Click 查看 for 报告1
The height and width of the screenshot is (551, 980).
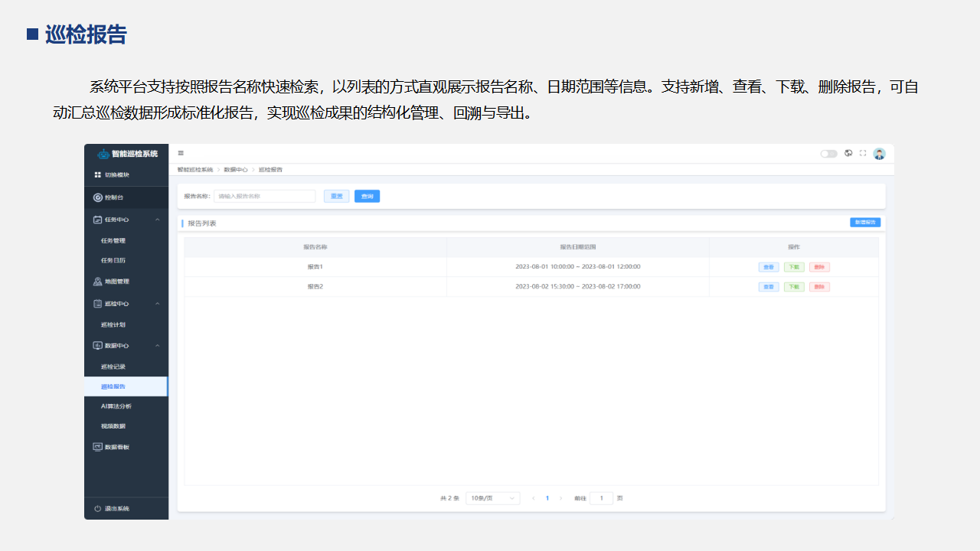(x=769, y=267)
